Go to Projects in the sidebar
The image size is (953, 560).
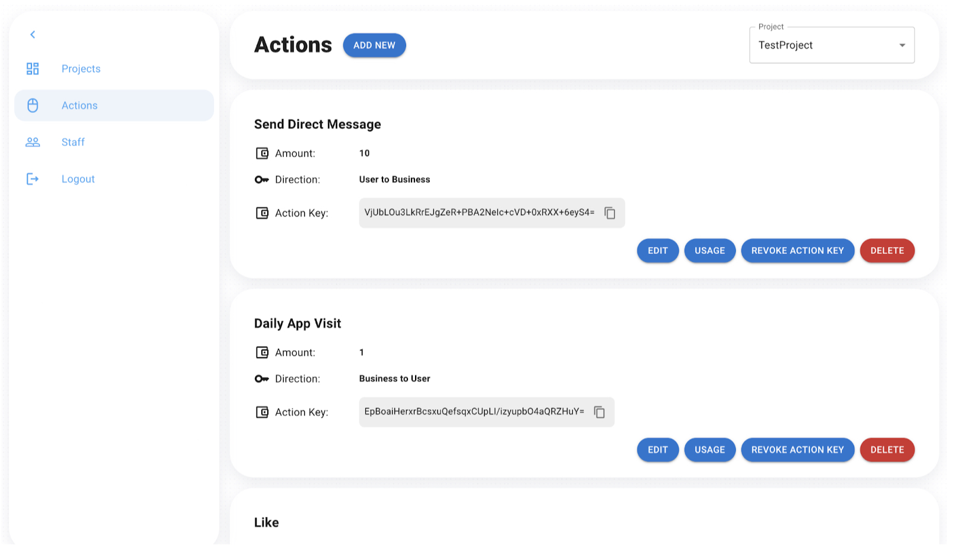click(81, 69)
